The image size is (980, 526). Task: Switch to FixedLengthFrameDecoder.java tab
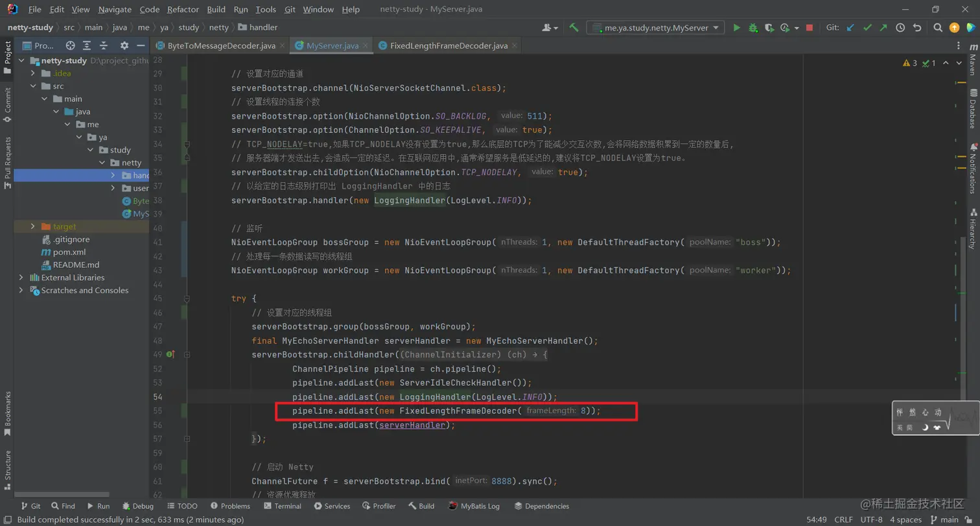(x=449, y=46)
